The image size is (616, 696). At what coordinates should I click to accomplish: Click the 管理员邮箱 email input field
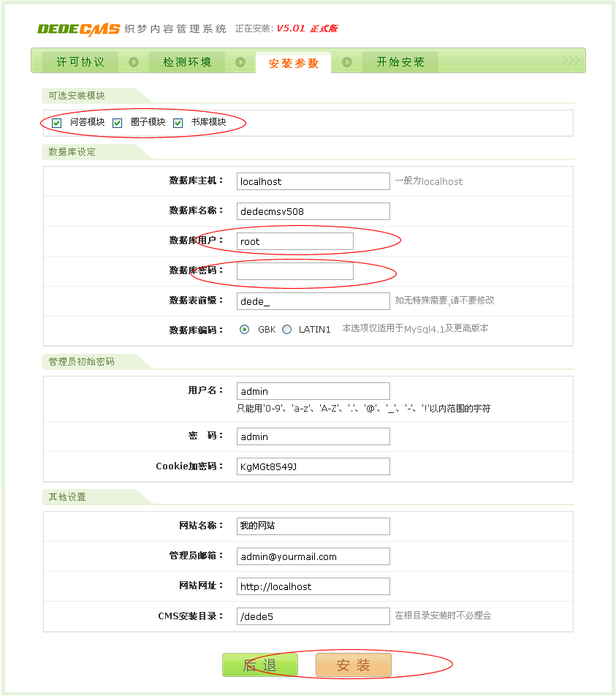(313, 556)
